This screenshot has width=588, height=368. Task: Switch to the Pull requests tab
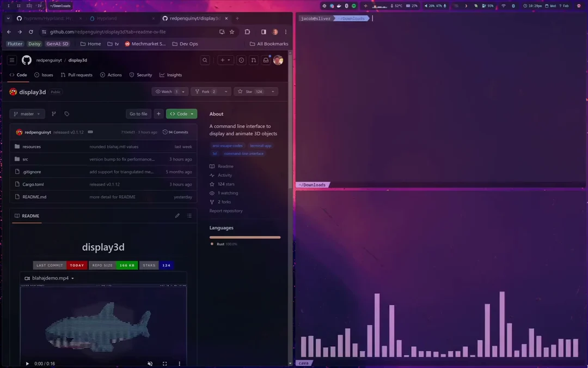pyautogui.click(x=76, y=75)
